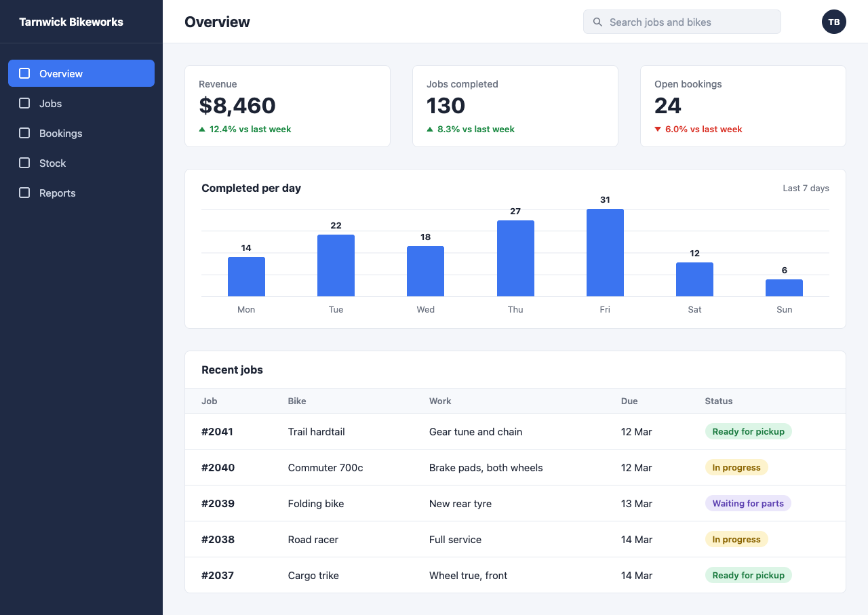Click the Full service work cell

(x=455, y=540)
